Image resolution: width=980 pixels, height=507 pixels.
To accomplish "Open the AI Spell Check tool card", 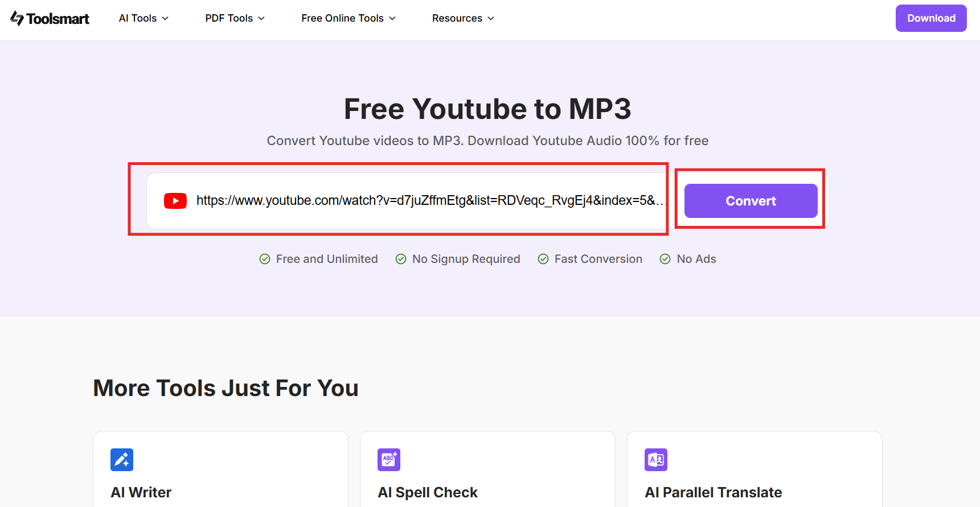I will [487, 469].
